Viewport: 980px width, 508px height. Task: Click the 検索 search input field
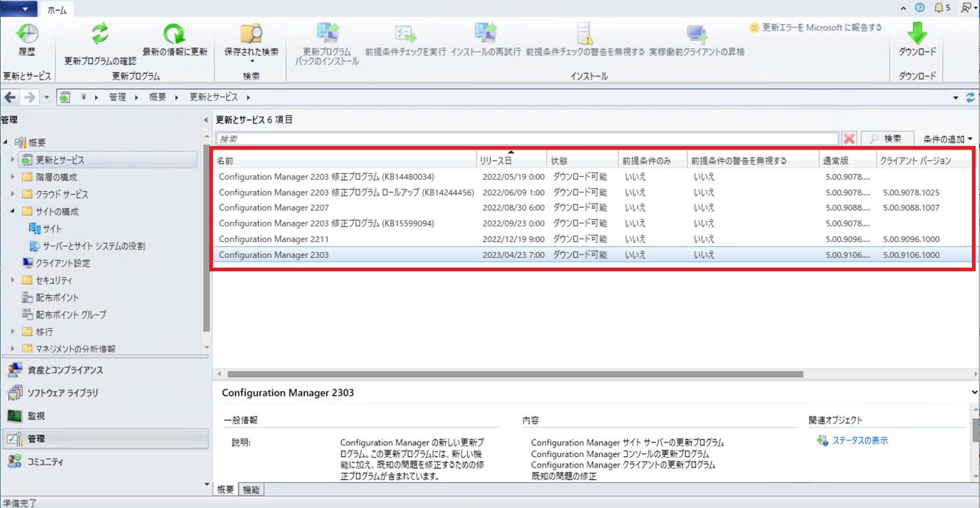tap(527, 139)
